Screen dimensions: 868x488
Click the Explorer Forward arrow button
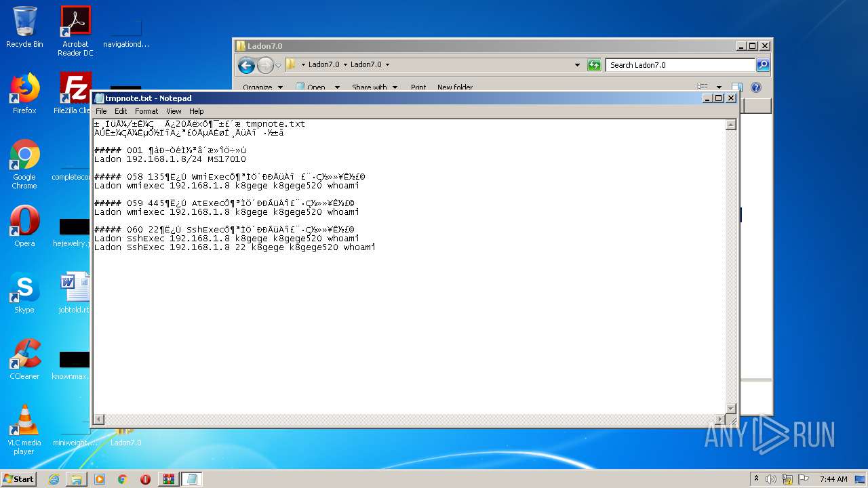[x=265, y=65]
